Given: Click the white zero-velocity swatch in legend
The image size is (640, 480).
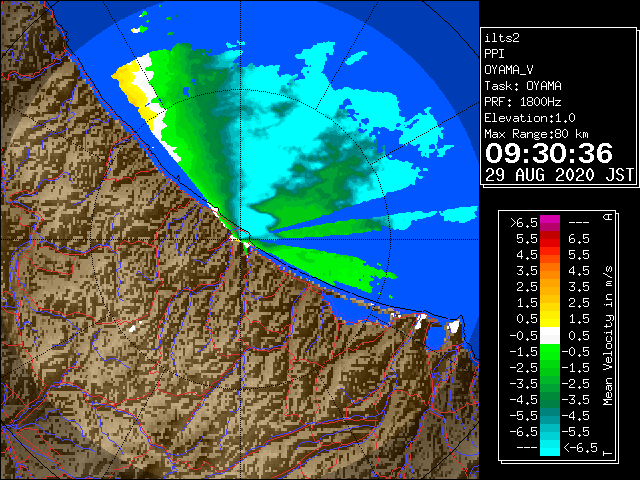Looking at the screenshot, I should point(550,336).
